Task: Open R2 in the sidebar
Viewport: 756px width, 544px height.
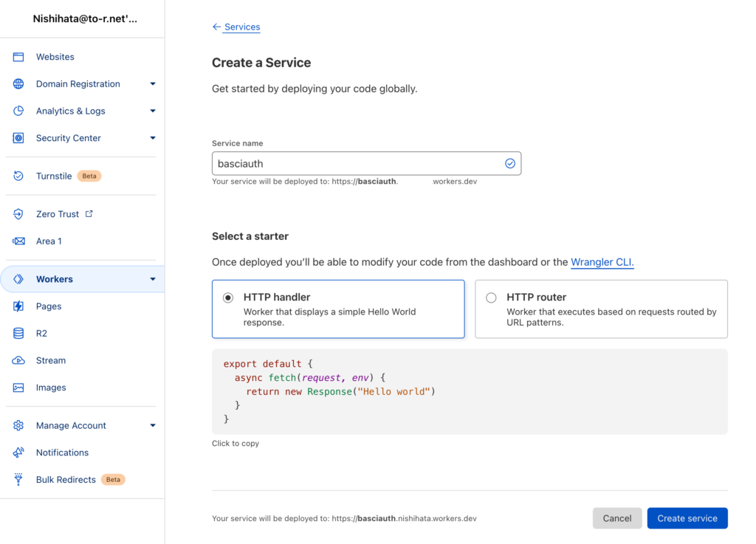Action: (41, 333)
